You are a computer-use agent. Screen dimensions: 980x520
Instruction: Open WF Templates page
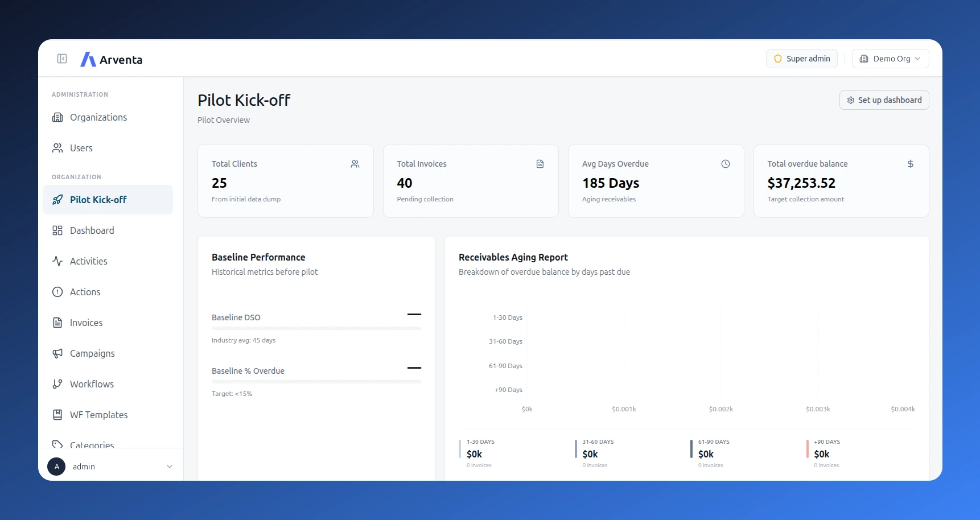pyautogui.click(x=108, y=415)
